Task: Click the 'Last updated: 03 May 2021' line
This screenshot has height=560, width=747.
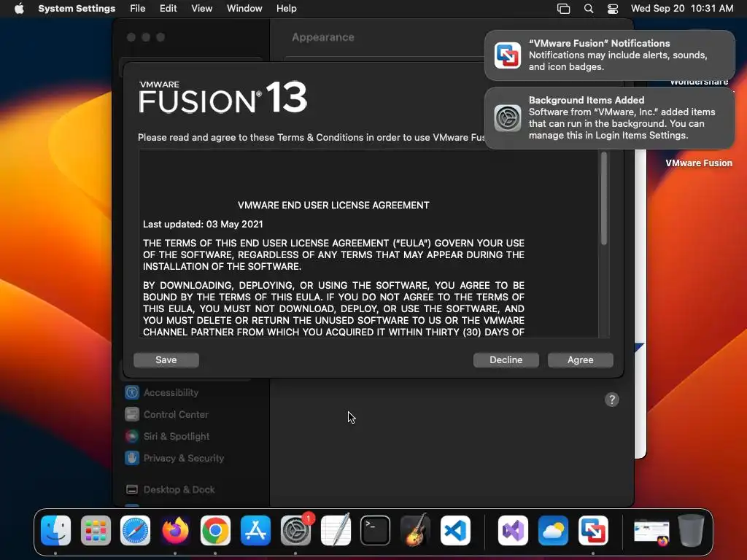Action: (x=203, y=225)
